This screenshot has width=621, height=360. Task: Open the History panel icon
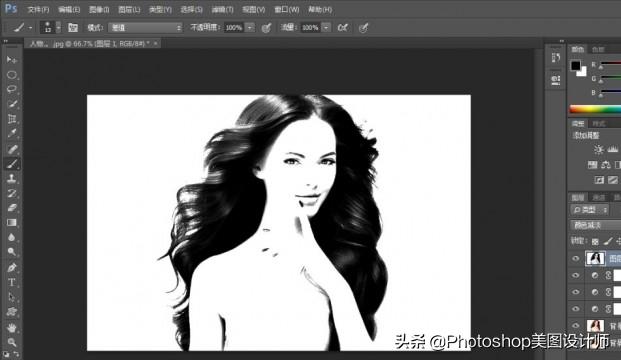(556, 58)
